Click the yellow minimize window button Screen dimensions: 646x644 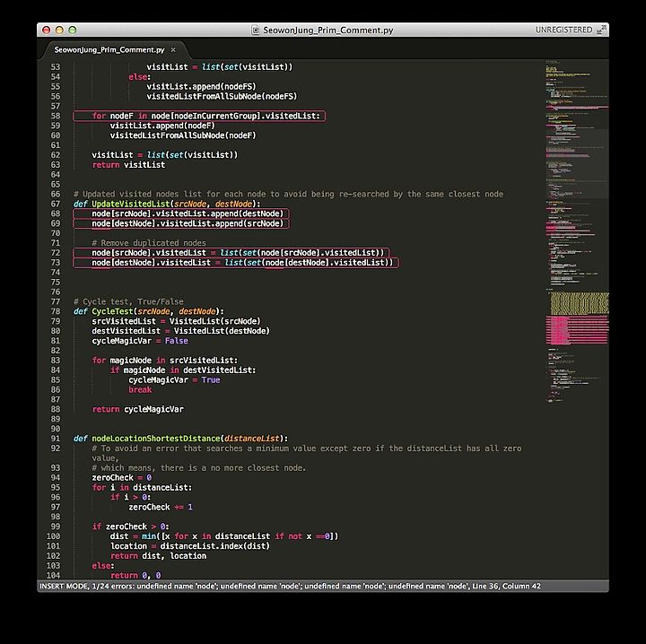(x=59, y=30)
